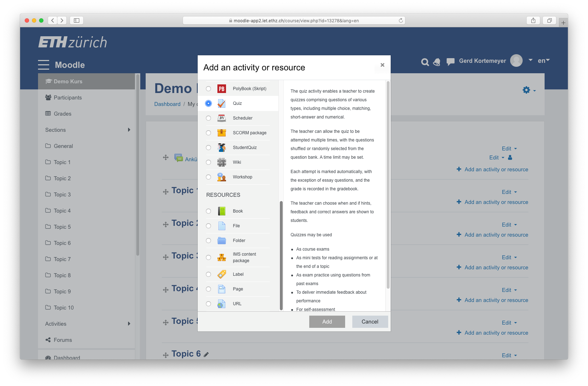Click the bottommost Add an activity or resource link
This screenshot has width=588, height=386.
point(493,333)
